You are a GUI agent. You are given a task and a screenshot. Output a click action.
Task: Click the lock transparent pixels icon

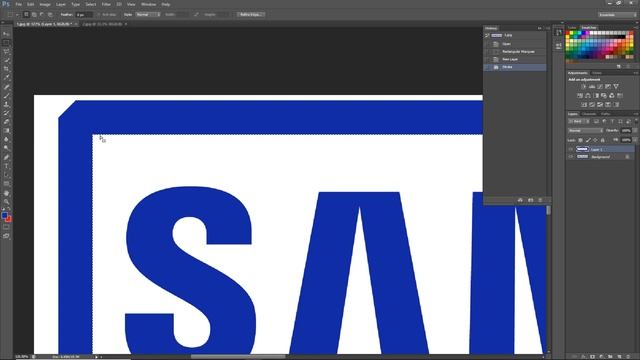(580, 140)
